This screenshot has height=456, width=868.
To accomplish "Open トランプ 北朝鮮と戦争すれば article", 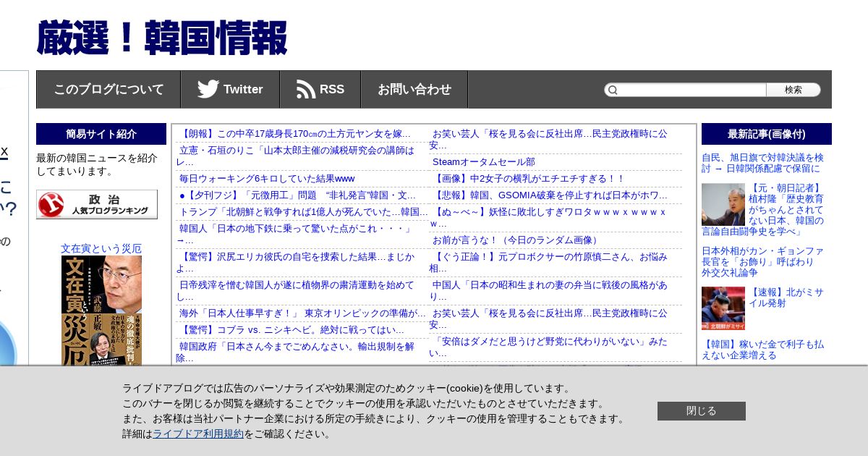I will (304, 211).
